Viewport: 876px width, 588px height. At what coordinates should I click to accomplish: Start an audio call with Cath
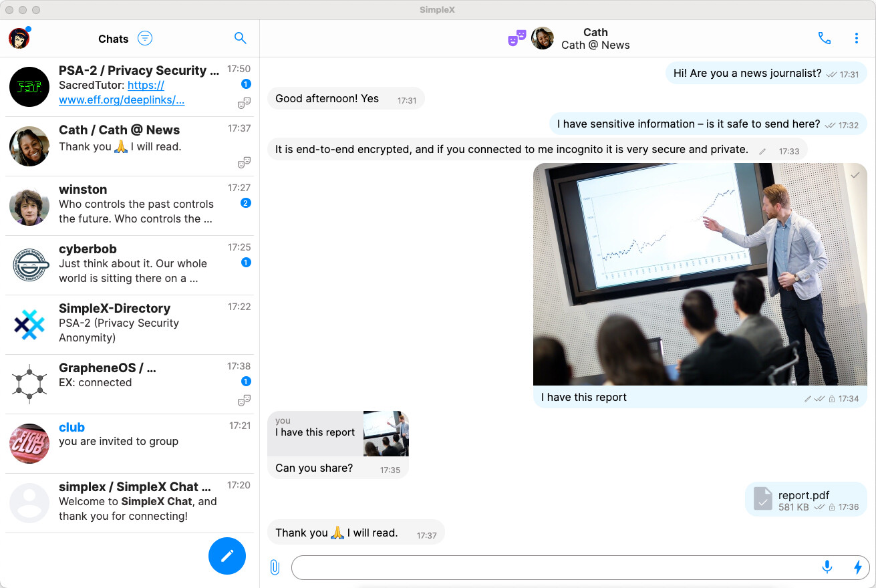[825, 38]
